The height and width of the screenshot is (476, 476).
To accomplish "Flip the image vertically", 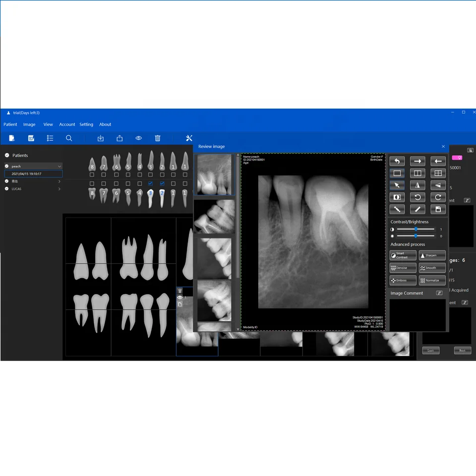I will (438, 185).
